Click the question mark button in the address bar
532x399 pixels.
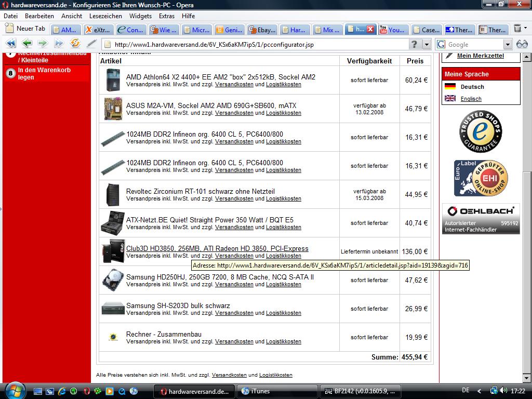pyautogui.click(x=414, y=44)
